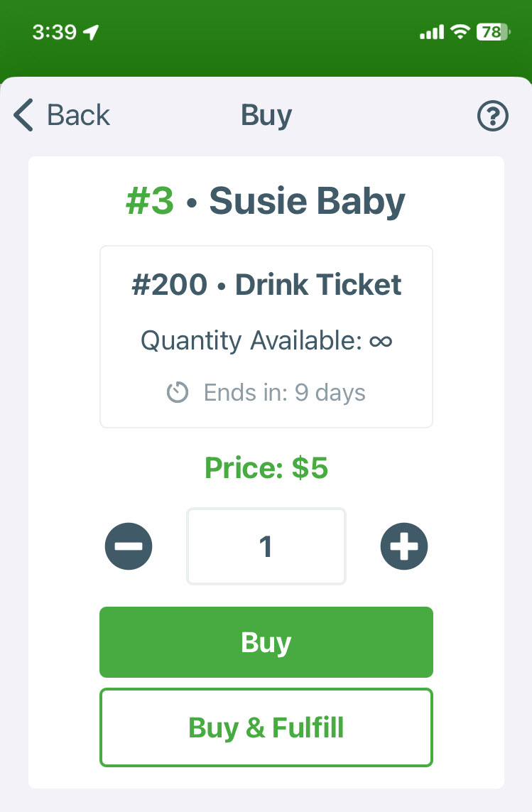Click the green Buy button

click(x=266, y=642)
